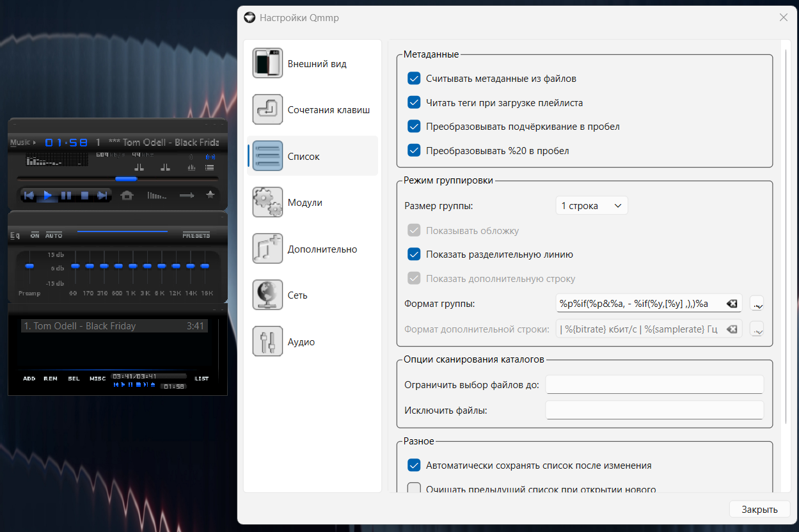Open the Аудио settings section

tap(312, 342)
